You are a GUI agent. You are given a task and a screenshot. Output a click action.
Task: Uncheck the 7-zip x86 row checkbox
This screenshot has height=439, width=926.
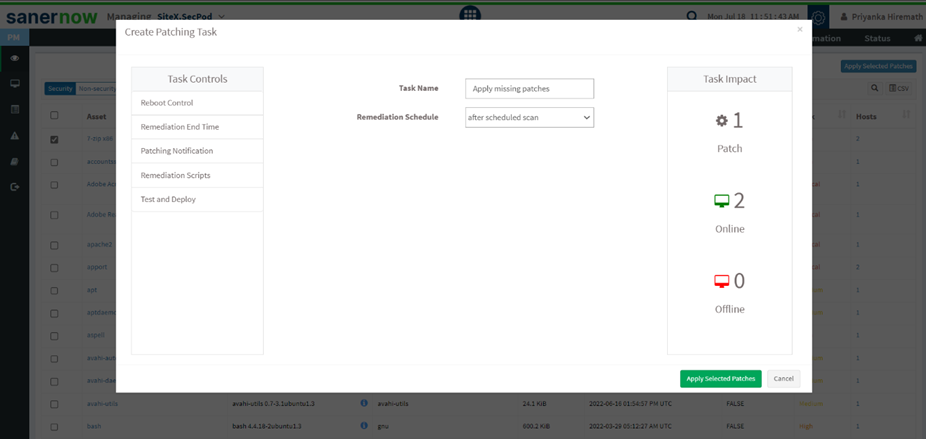54,139
